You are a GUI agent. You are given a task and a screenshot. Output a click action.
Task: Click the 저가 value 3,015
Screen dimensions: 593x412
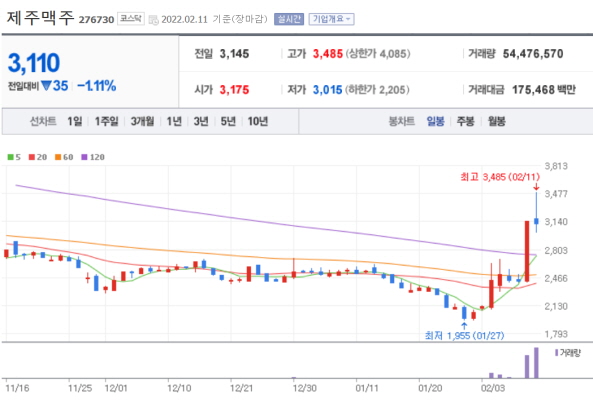328,90
